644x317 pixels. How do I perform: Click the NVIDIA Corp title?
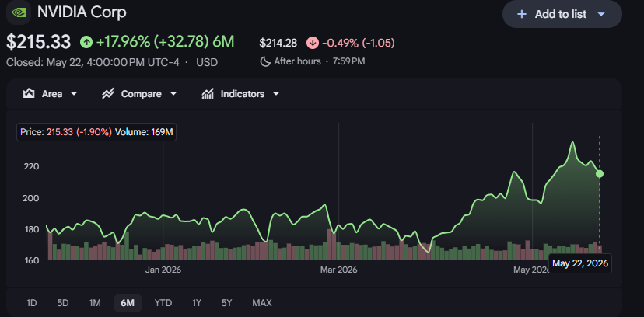pos(82,12)
